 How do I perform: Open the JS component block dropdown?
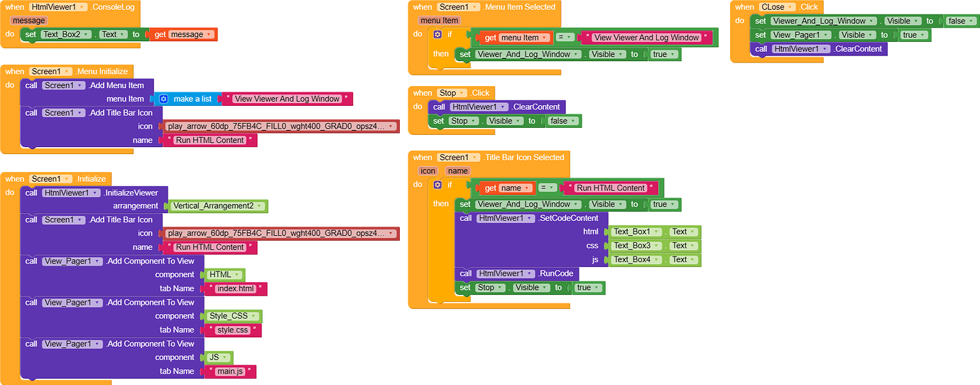[x=219, y=357]
